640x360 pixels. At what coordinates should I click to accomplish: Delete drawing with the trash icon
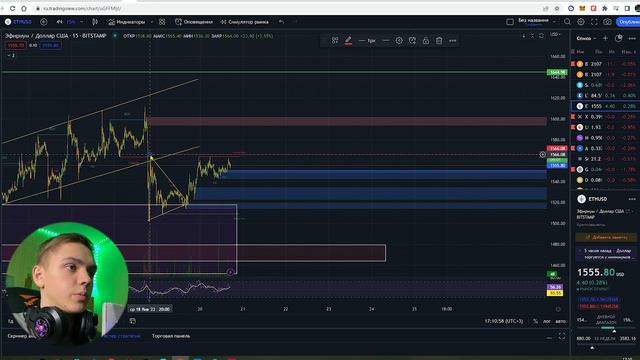439,40
